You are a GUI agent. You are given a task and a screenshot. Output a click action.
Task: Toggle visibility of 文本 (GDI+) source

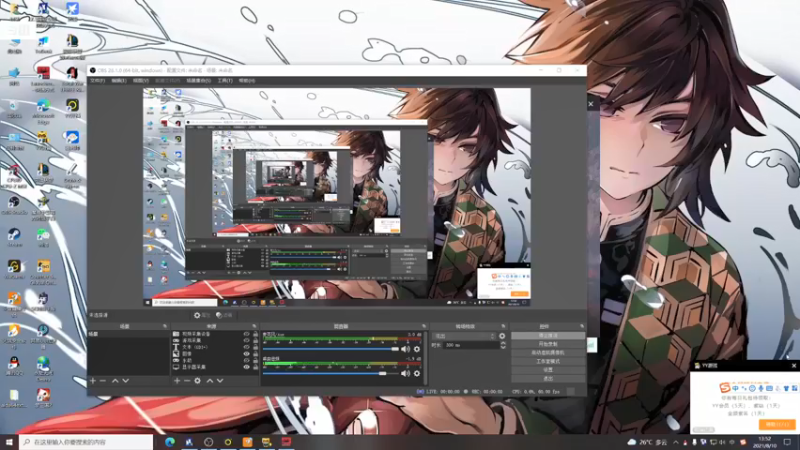pos(246,347)
